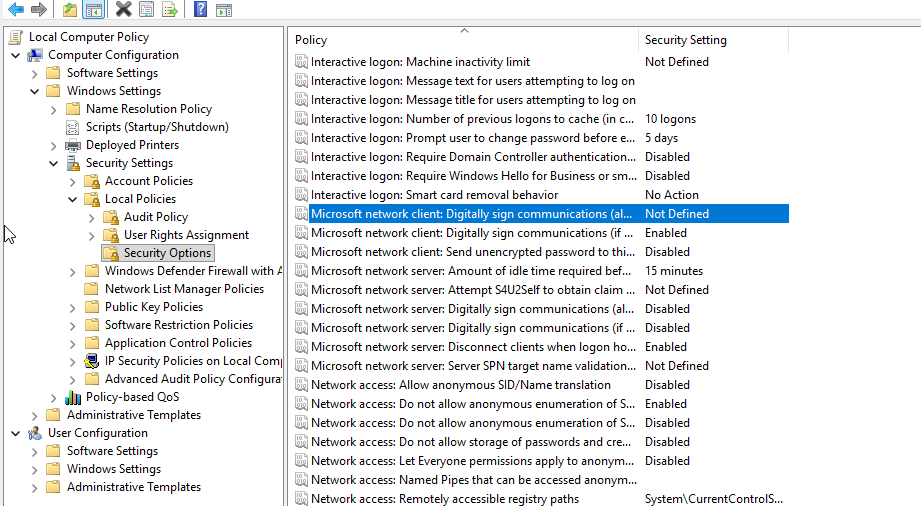Select Software Restriction Policies in tree
The image size is (921, 506).
coord(179,324)
